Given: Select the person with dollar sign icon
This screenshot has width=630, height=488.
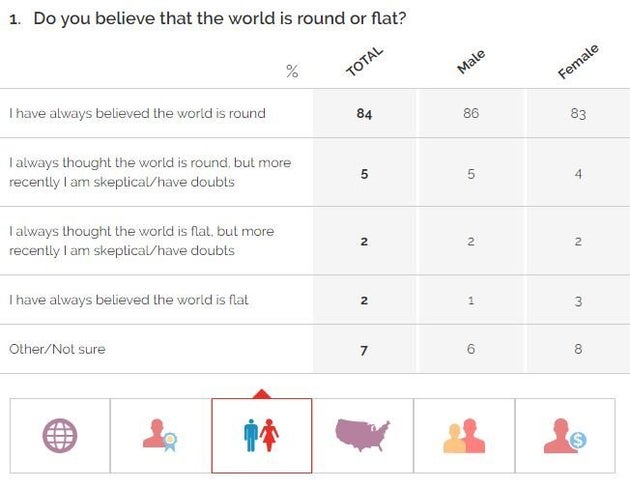Looking at the screenshot, I should pyautogui.click(x=565, y=436).
